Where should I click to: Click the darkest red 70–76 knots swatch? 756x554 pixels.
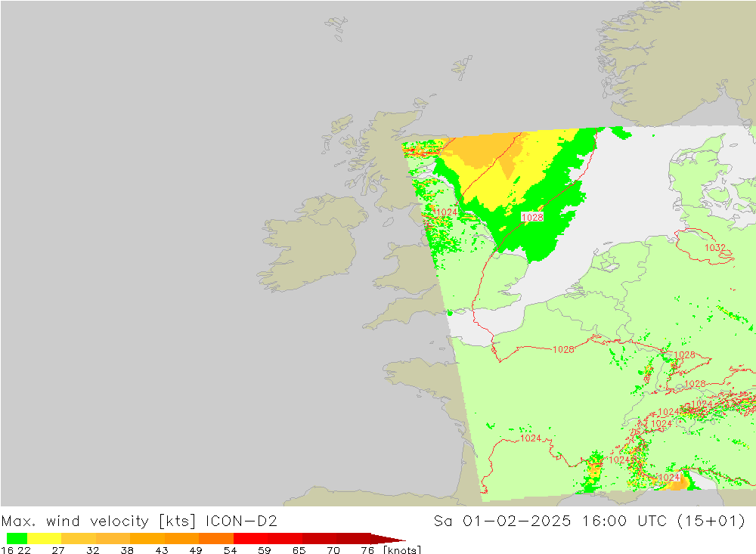pos(353,539)
